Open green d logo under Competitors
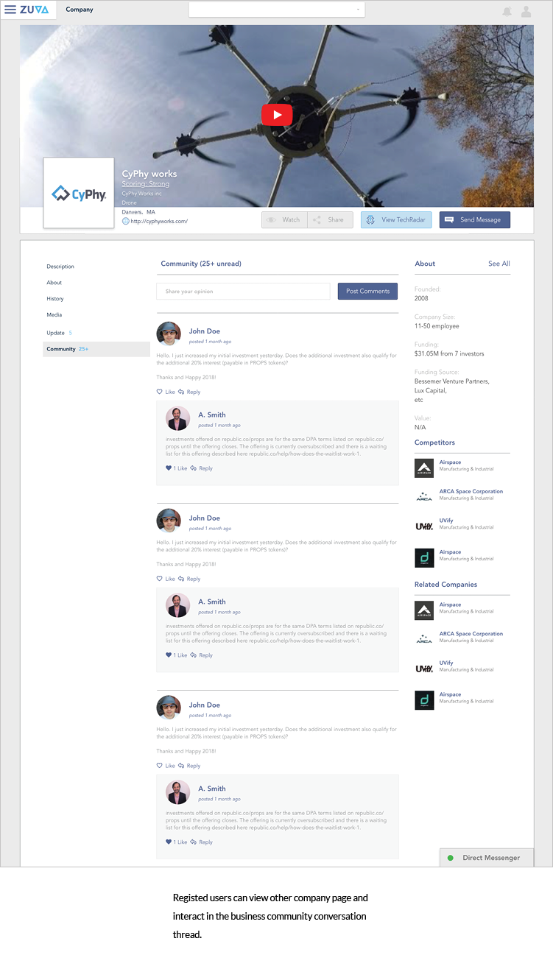 (x=424, y=557)
